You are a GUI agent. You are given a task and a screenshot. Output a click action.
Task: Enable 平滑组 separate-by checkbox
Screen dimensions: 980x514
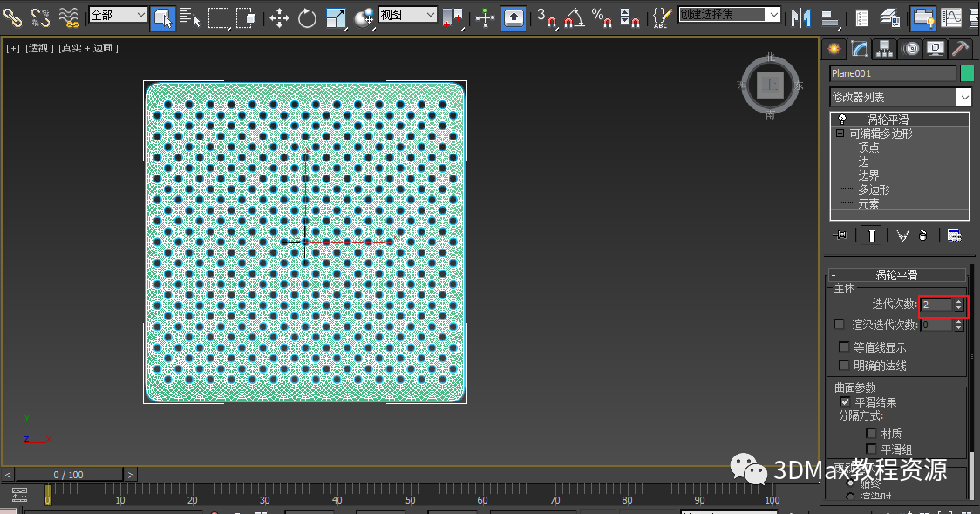(871, 449)
